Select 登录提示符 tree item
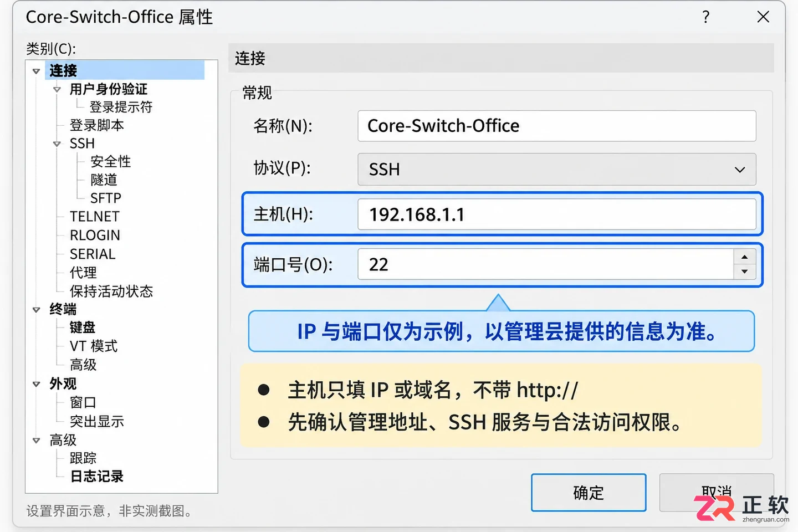Image resolution: width=798 pixels, height=532 pixels. pos(121,107)
